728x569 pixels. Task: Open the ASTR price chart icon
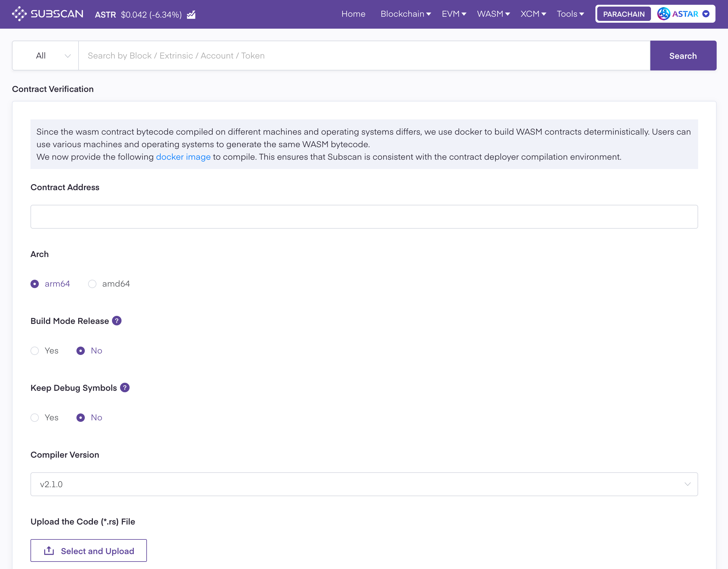pyautogui.click(x=191, y=14)
